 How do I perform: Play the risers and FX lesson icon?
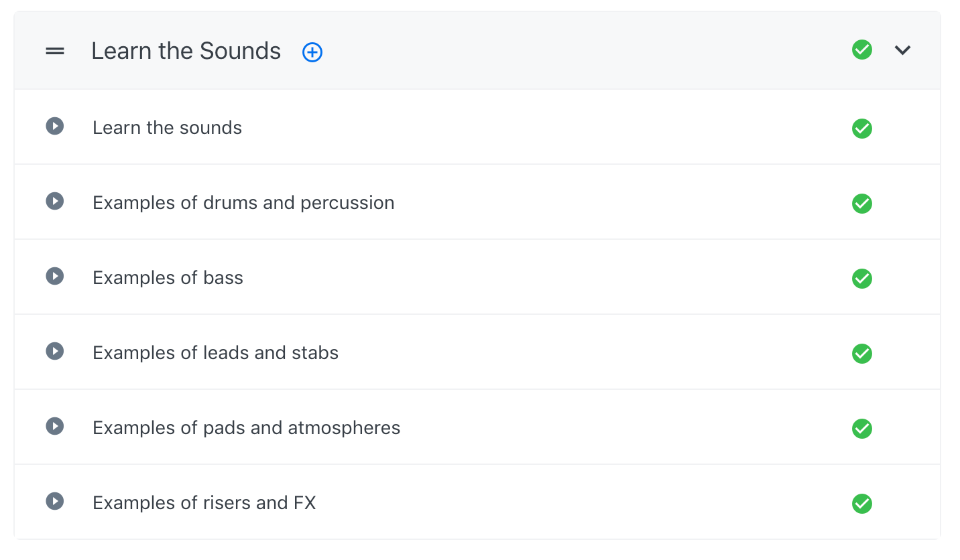click(55, 501)
